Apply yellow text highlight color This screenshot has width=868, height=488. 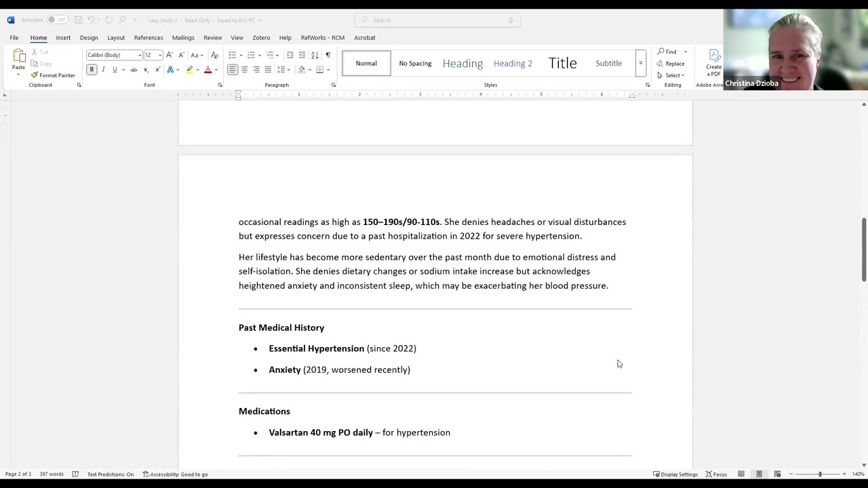coord(190,70)
